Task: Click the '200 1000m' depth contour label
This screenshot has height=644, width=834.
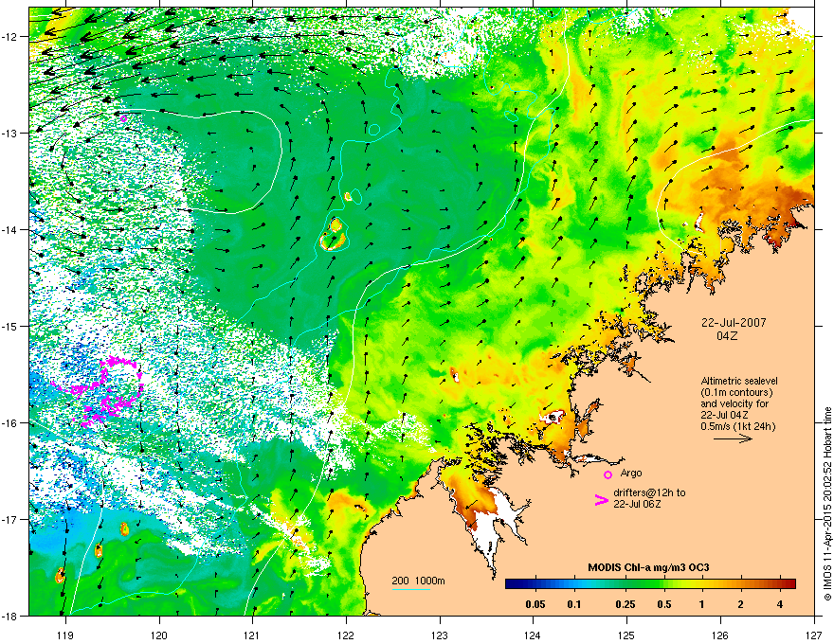Action: [418, 581]
